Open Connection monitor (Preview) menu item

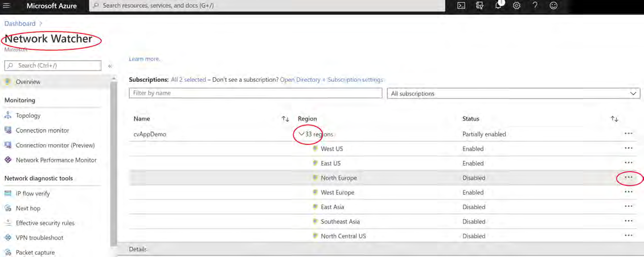tap(55, 145)
